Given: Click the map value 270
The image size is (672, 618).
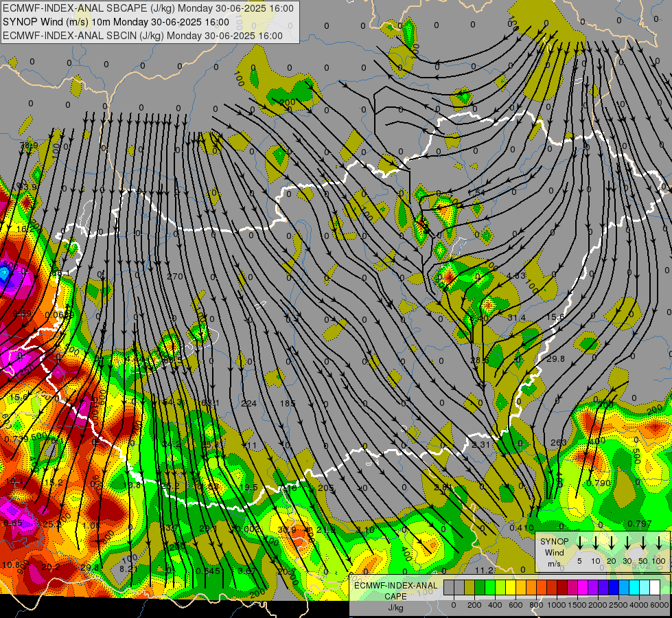Looking at the screenshot, I should point(174,277).
